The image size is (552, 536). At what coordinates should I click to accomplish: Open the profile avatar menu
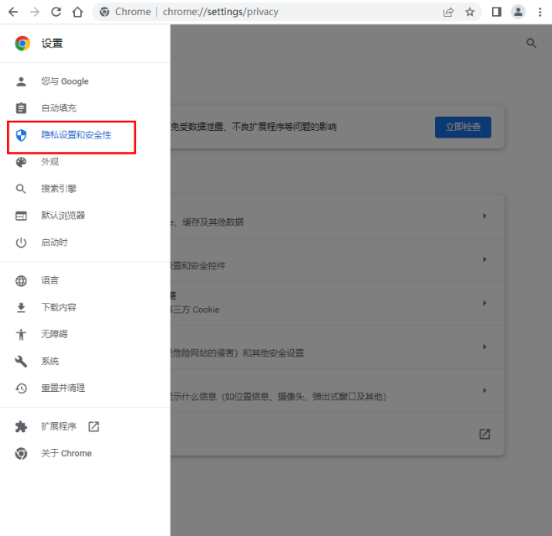click(518, 12)
